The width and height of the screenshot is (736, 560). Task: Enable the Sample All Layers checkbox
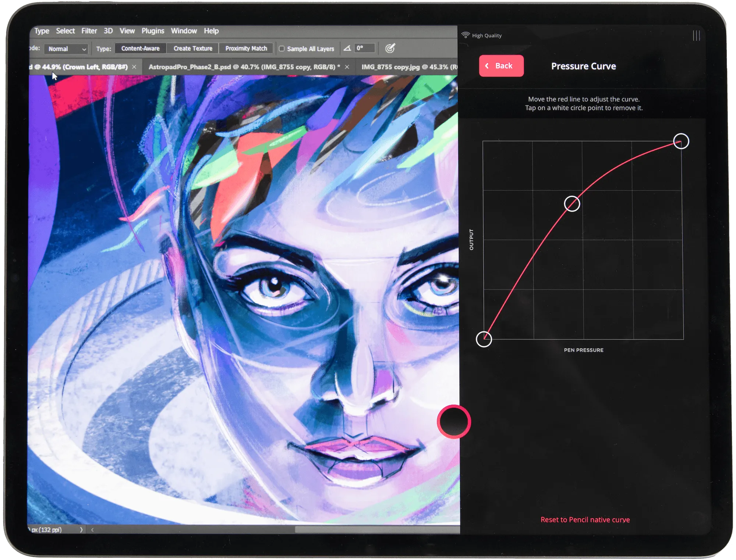point(282,49)
